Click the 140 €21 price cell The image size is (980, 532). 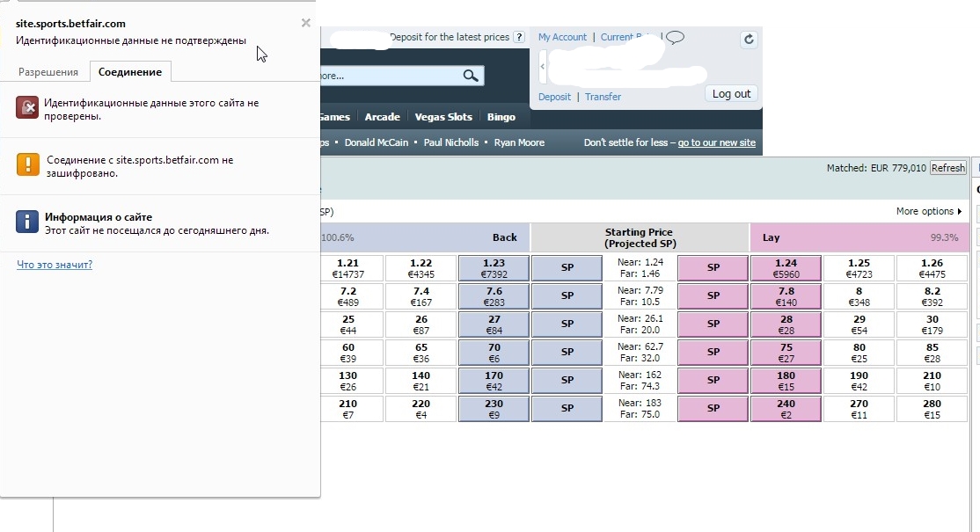tap(421, 380)
